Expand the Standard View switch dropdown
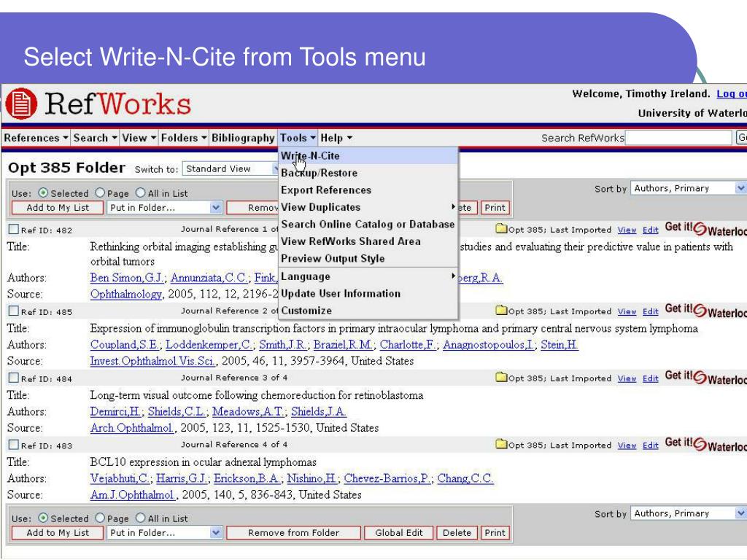The width and height of the screenshot is (747, 560). click(x=230, y=169)
